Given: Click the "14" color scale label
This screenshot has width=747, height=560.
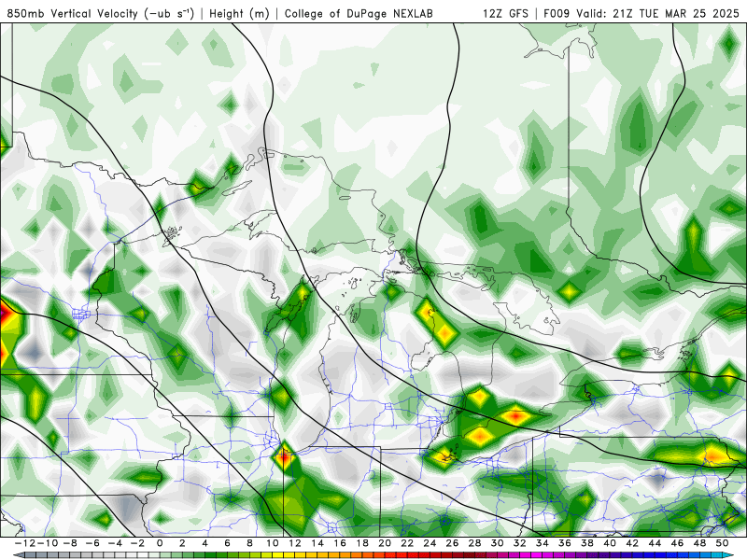Looking at the screenshot, I should pos(317,543).
